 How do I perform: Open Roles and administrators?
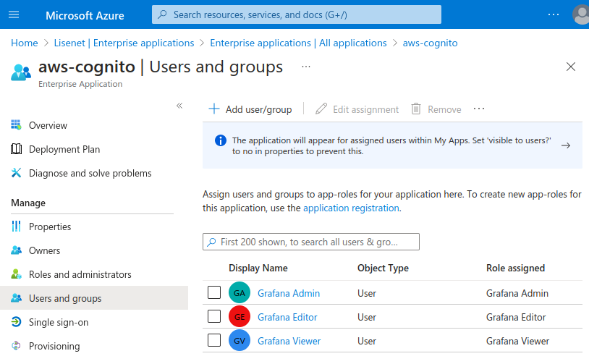click(x=80, y=274)
